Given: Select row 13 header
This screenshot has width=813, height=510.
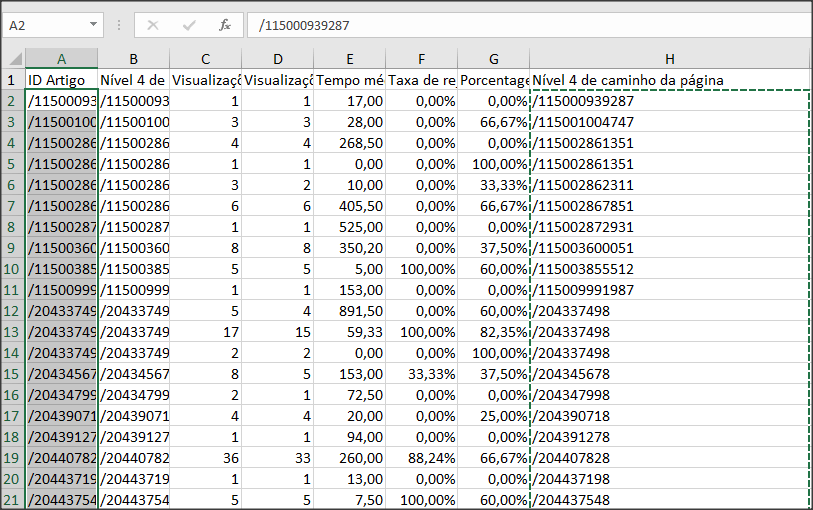Looking at the screenshot, I should click(x=12, y=332).
